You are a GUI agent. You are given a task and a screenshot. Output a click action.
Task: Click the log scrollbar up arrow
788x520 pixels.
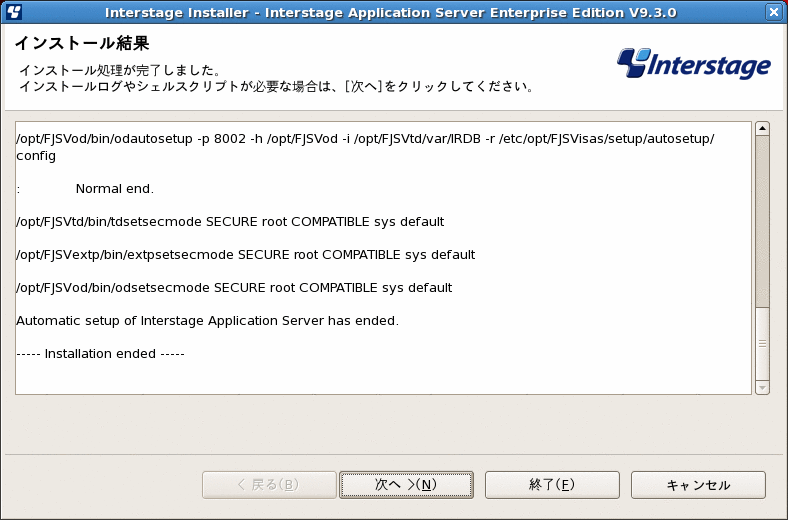tap(762, 129)
